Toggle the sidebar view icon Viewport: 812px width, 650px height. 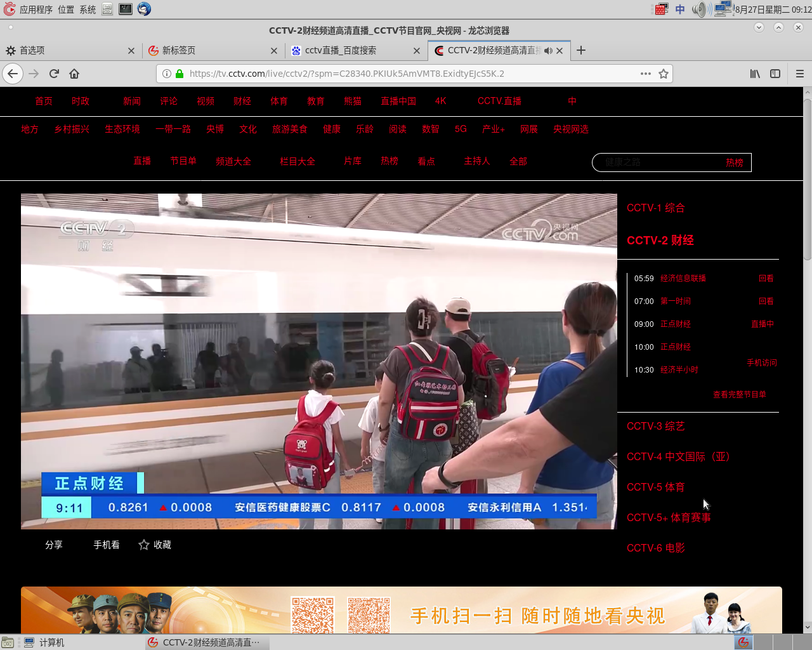775,74
